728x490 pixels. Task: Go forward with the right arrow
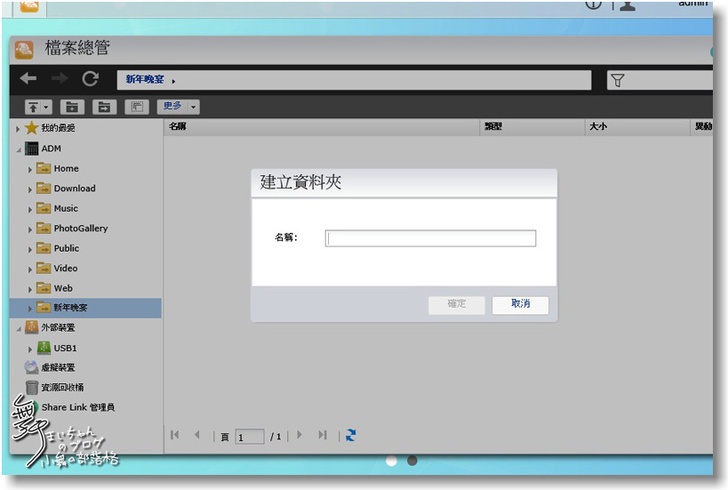[59, 78]
